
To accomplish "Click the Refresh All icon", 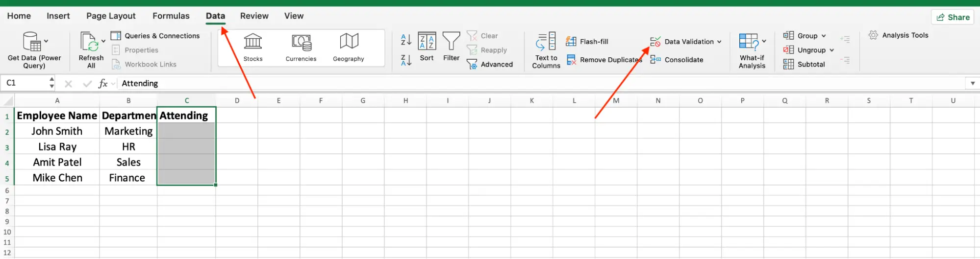I will point(90,42).
